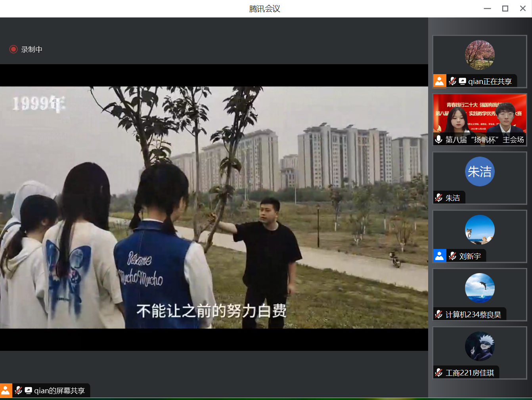
Task: Click the red recording dot icon
Action: tap(13, 49)
